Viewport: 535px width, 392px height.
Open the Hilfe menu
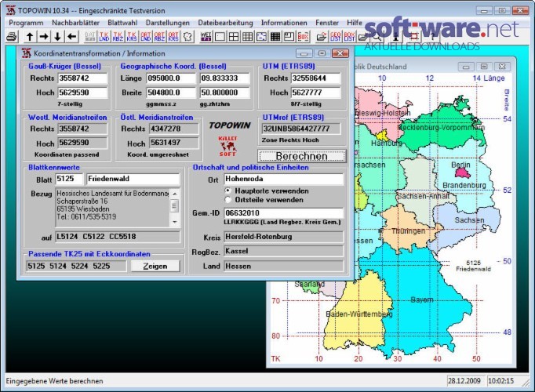tap(355, 23)
